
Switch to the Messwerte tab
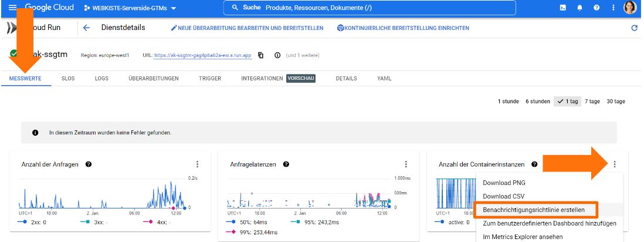[x=25, y=78]
